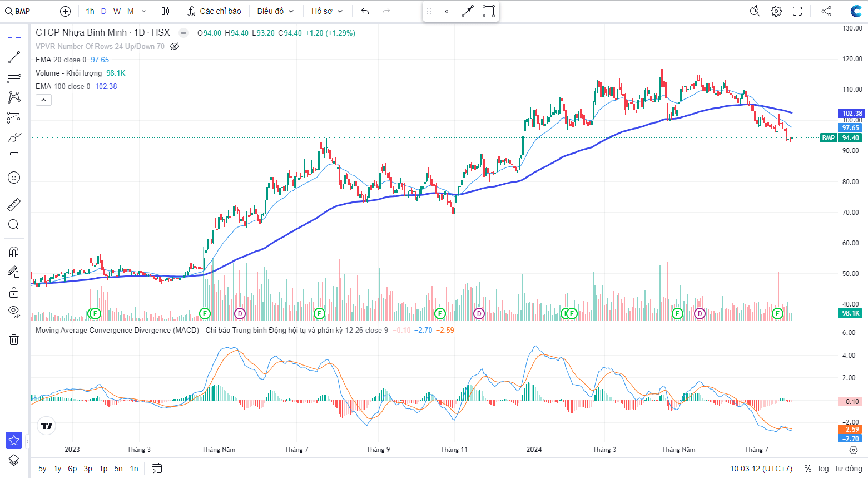Click the EMA 100 close legend
The image size is (868, 478).
coord(63,86)
